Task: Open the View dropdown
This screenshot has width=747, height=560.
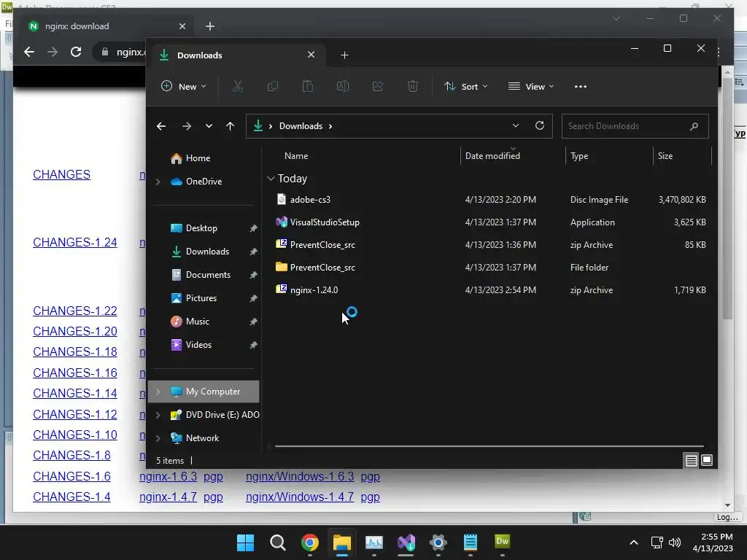Action: point(531,86)
